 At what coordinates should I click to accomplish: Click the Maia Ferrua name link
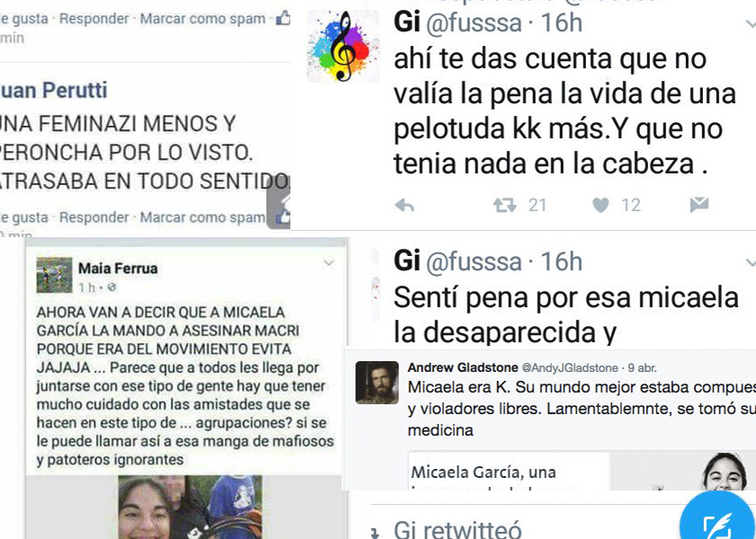point(118,269)
